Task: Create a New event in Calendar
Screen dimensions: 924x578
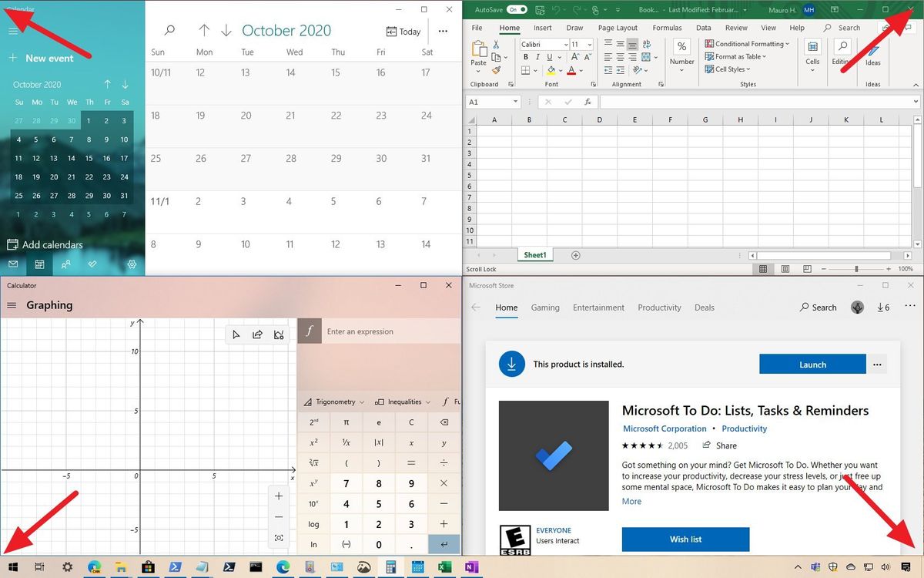Action: coord(42,58)
